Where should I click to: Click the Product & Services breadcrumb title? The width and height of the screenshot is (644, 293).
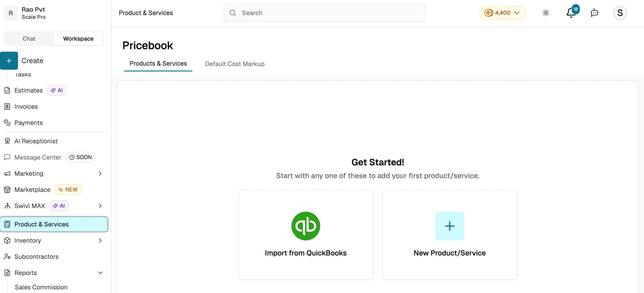pos(146,13)
